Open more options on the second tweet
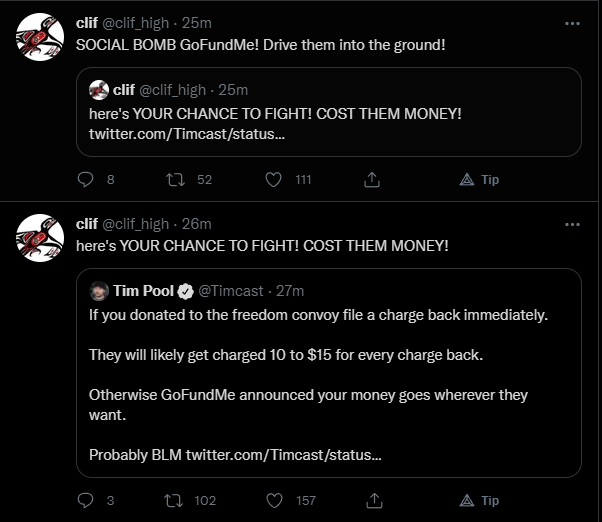 572,224
